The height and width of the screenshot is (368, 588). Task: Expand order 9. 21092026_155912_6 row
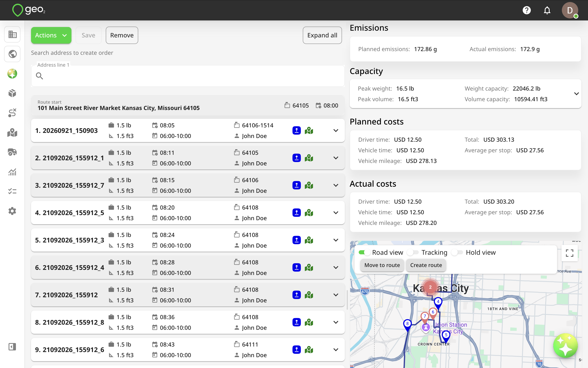coord(336,350)
